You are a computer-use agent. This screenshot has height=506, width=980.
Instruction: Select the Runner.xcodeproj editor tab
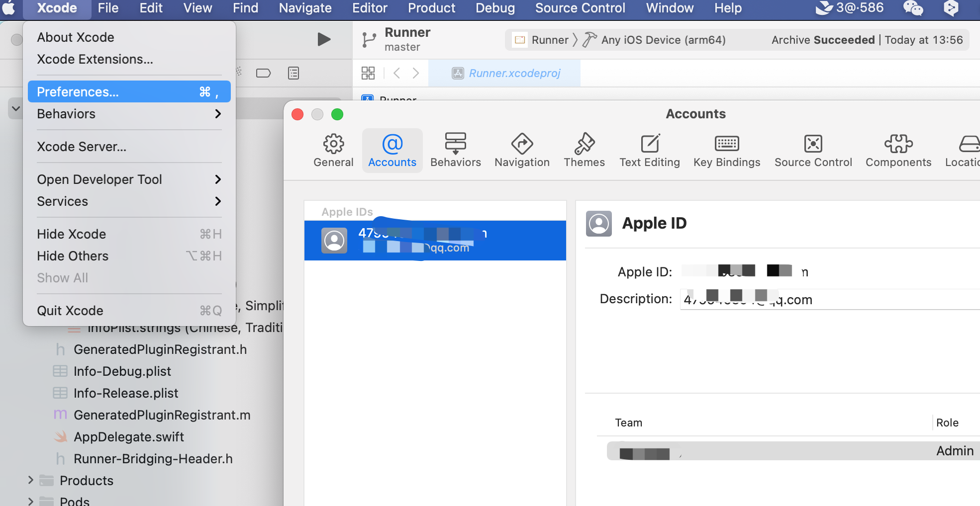pos(504,73)
